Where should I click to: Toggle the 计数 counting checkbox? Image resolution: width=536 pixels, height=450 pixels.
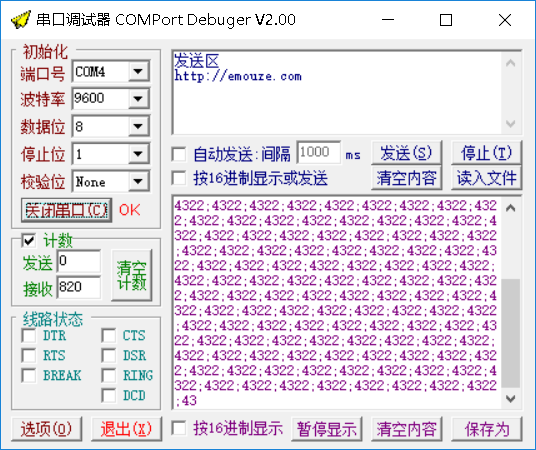pyautogui.click(x=28, y=241)
